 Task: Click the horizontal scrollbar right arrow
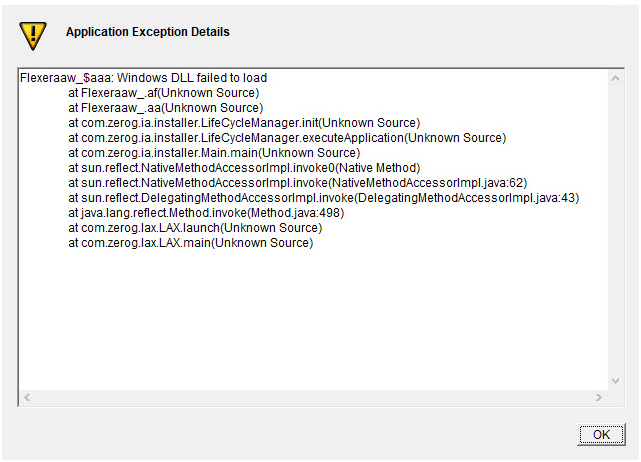coord(599,397)
